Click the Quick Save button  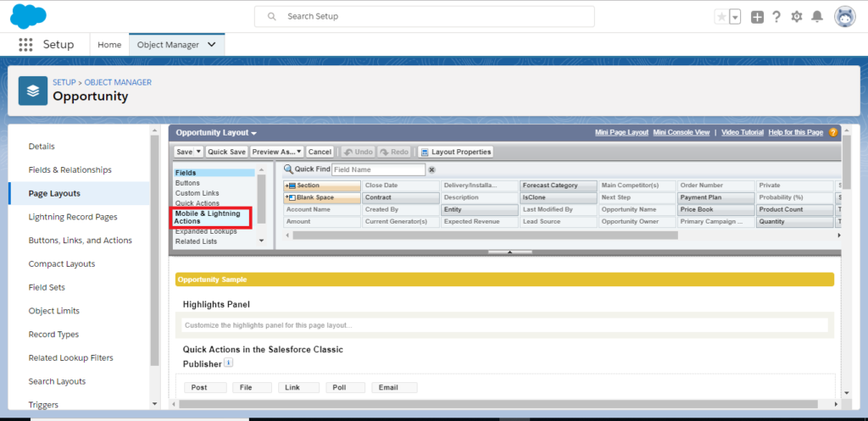click(226, 152)
